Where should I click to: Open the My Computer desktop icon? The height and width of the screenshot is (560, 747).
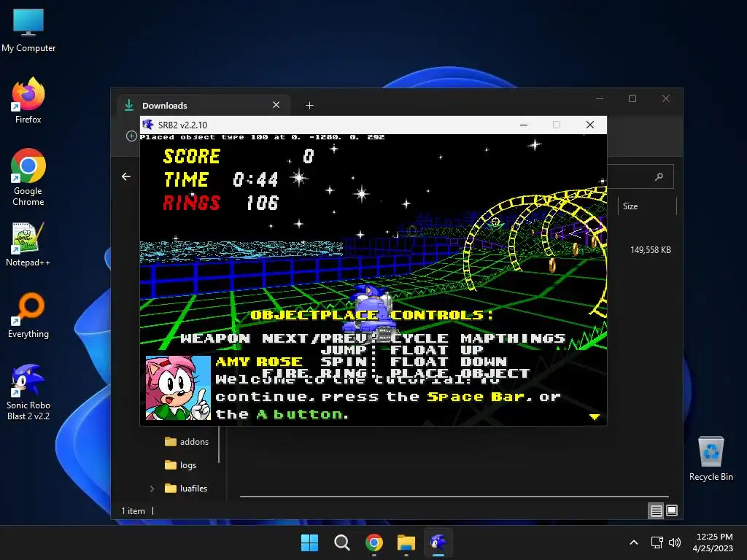pos(28,30)
